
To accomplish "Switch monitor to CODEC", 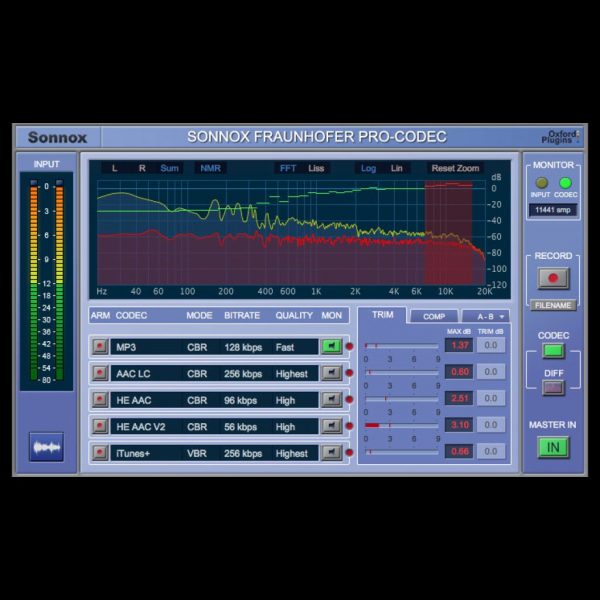I will (x=565, y=183).
